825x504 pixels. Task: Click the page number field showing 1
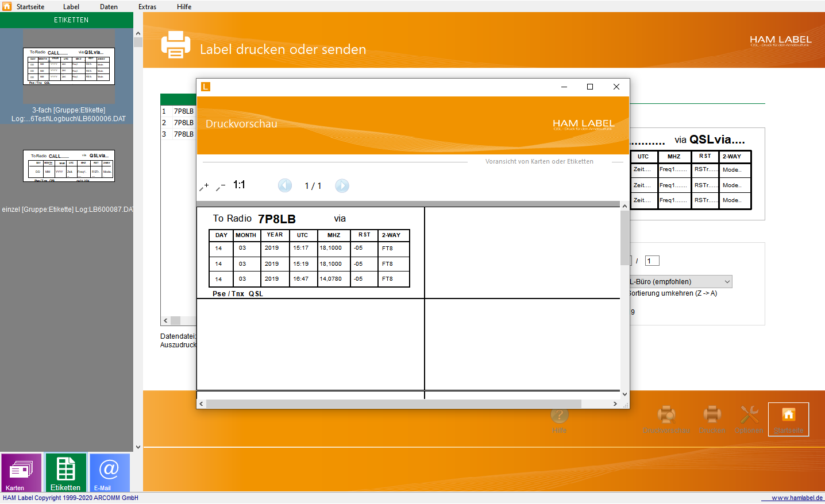tap(652, 261)
